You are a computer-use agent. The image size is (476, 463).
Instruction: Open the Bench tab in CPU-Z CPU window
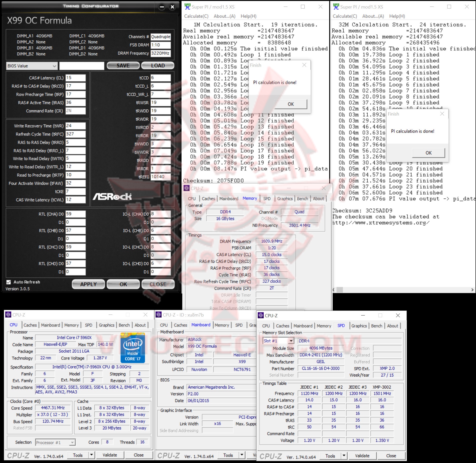click(x=124, y=325)
